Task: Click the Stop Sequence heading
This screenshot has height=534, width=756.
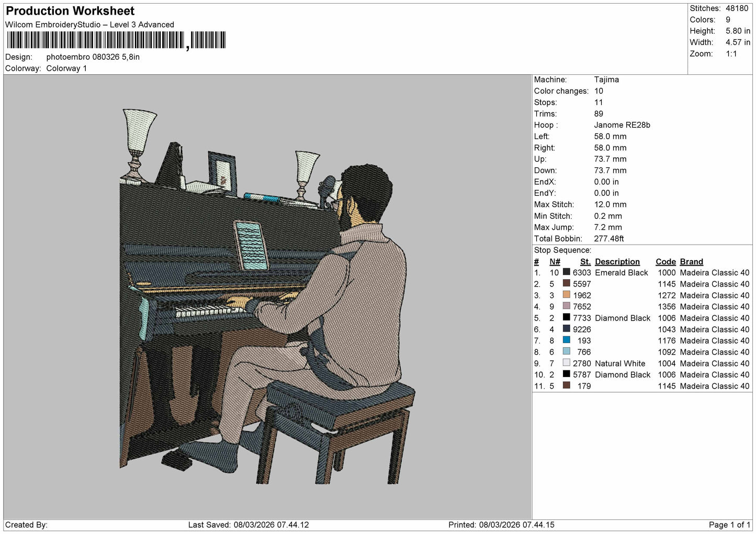Action: [x=562, y=250]
